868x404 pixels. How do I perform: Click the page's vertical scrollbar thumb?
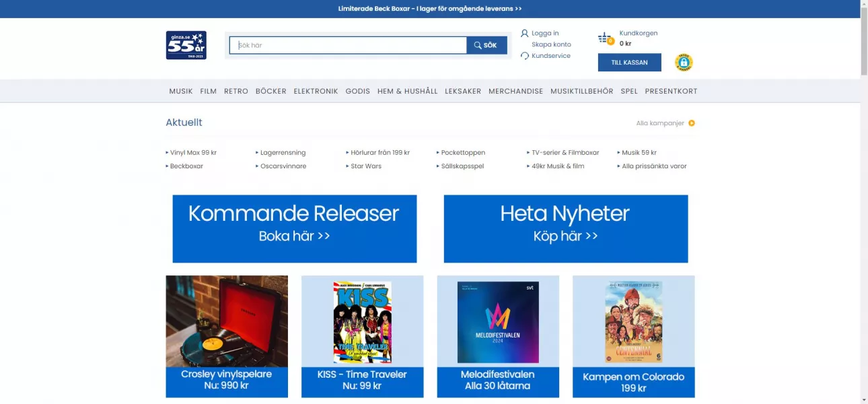pos(864,42)
